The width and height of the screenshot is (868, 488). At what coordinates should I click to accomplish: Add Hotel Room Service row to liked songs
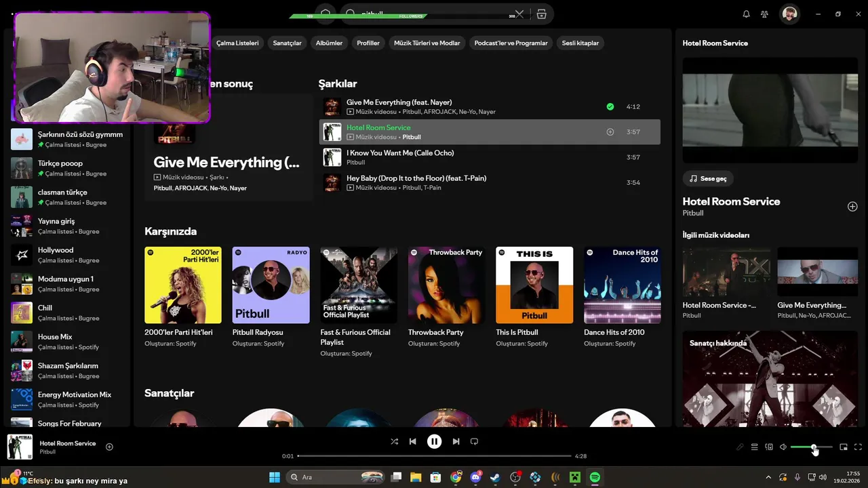pyautogui.click(x=610, y=132)
